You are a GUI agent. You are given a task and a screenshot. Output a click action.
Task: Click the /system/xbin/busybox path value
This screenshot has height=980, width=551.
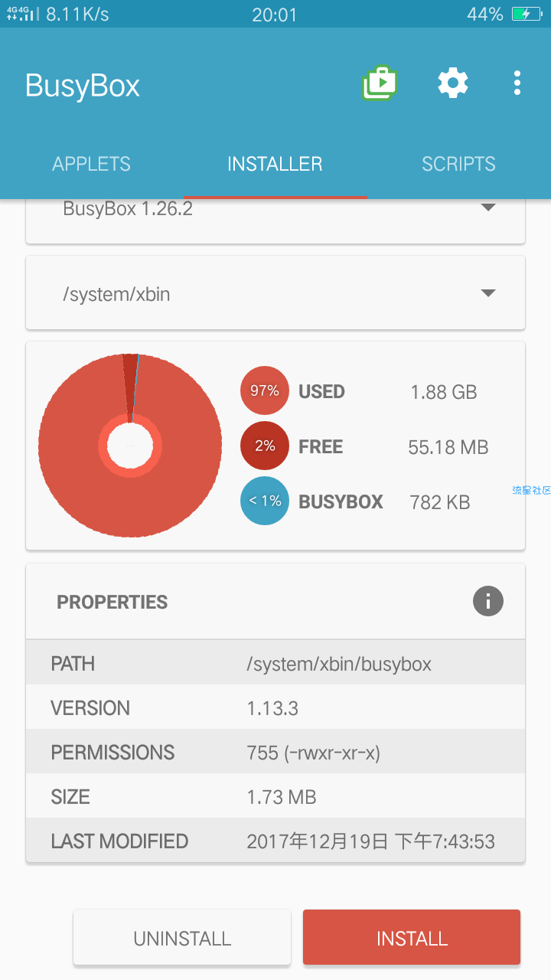pyautogui.click(x=339, y=664)
